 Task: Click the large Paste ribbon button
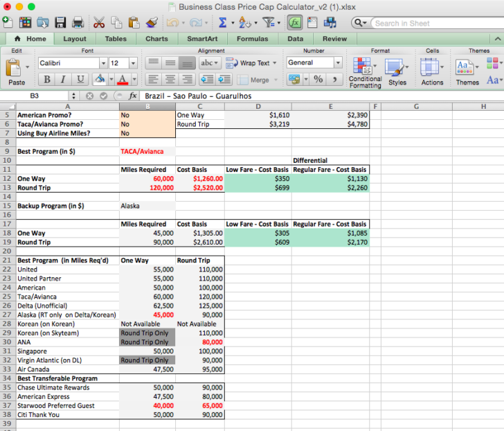[x=14, y=72]
